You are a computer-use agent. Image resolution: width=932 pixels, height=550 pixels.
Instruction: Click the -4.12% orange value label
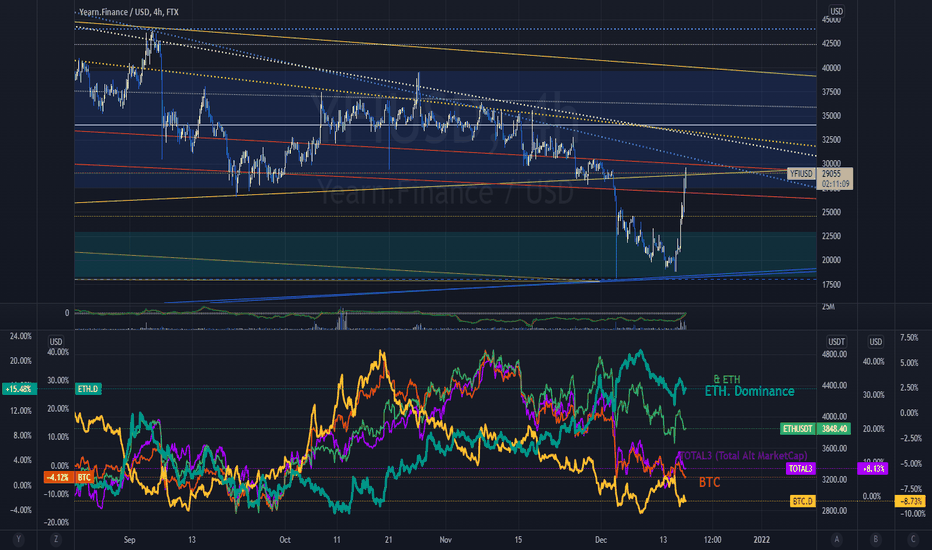58,477
